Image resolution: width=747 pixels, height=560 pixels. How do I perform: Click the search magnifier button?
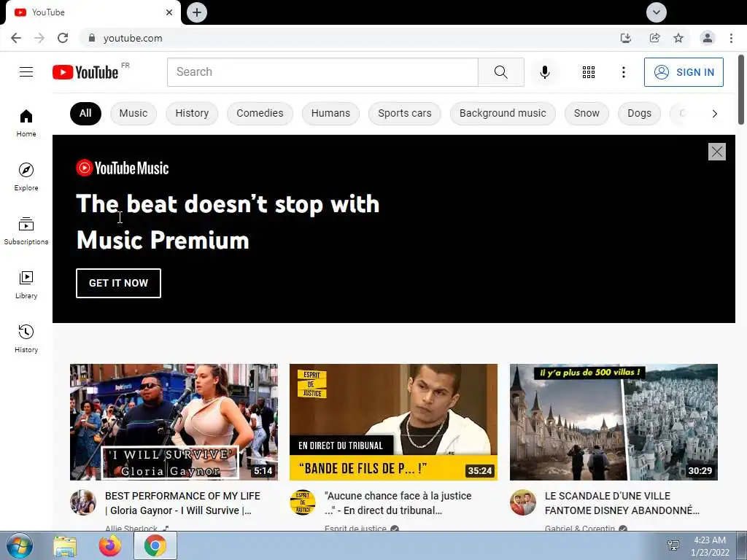(x=500, y=72)
